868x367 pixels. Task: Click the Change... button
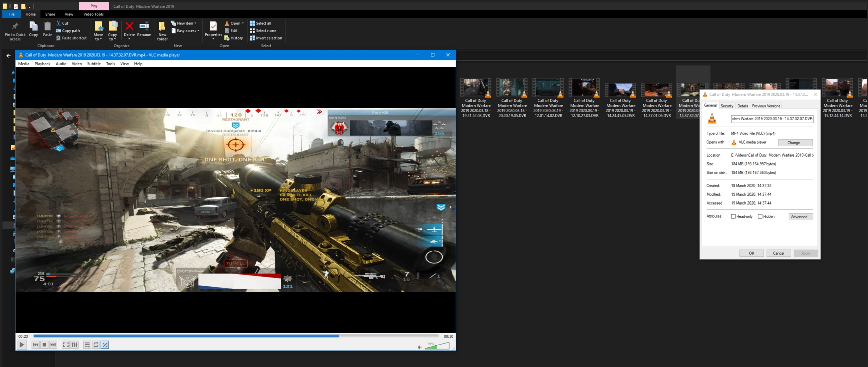click(795, 143)
